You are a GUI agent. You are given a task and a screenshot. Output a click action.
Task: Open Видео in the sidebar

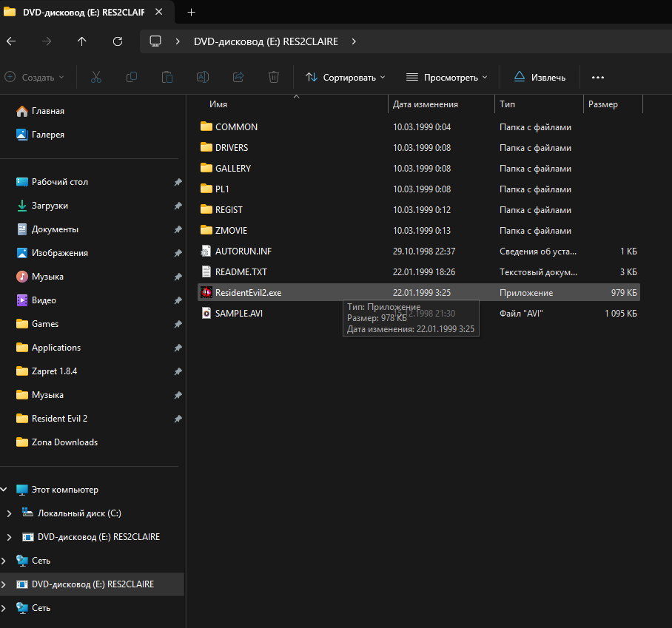36,300
